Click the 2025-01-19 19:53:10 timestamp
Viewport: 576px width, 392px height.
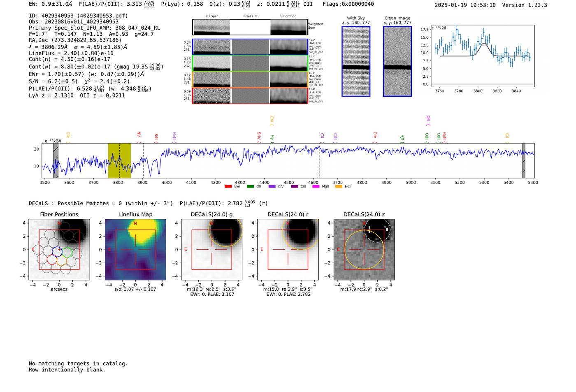click(465, 5)
